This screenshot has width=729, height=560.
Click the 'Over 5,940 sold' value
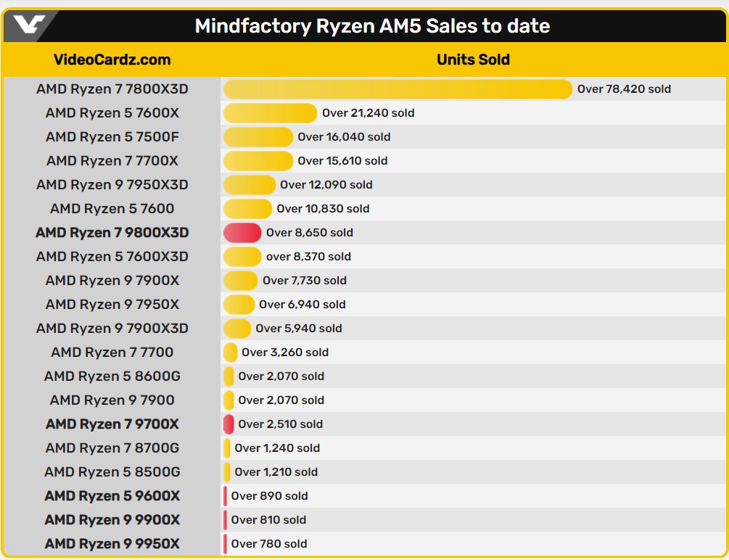(299, 329)
